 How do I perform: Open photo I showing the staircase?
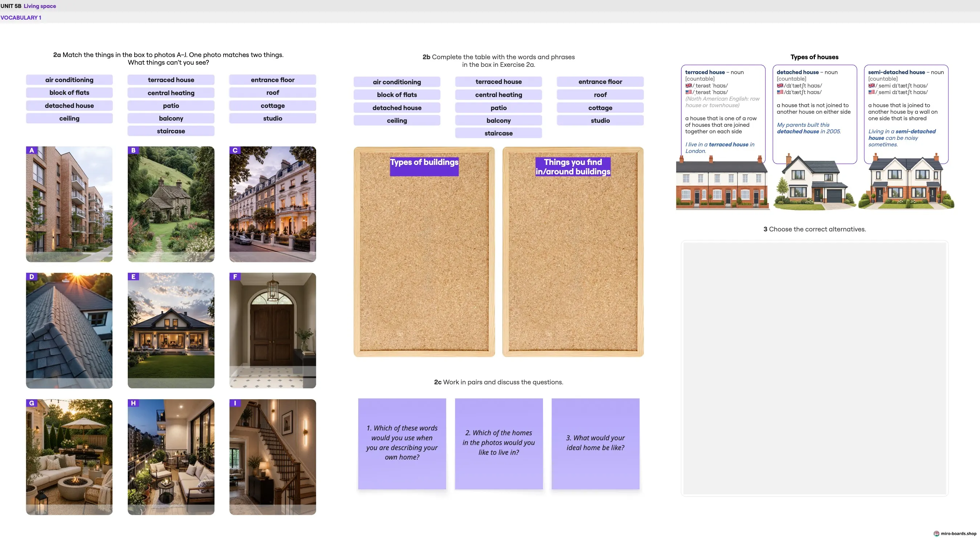[272, 457]
